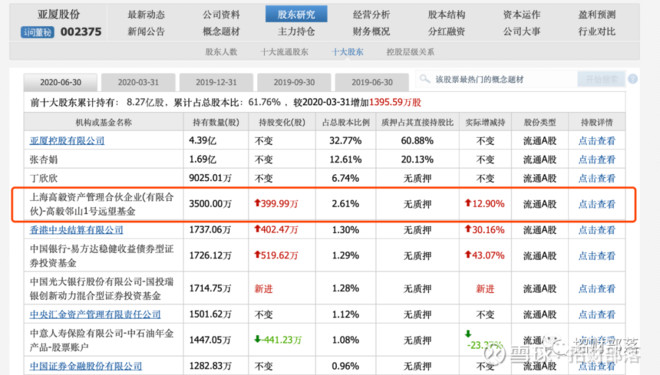Open the 资本运作 menu item
This screenshot has width=660, height=375.
(522, 15)
